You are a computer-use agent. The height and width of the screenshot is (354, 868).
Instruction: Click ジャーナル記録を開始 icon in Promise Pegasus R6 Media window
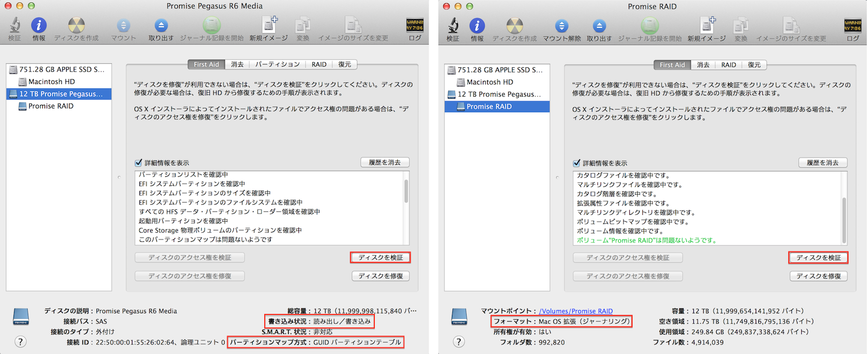click(212, 25)
